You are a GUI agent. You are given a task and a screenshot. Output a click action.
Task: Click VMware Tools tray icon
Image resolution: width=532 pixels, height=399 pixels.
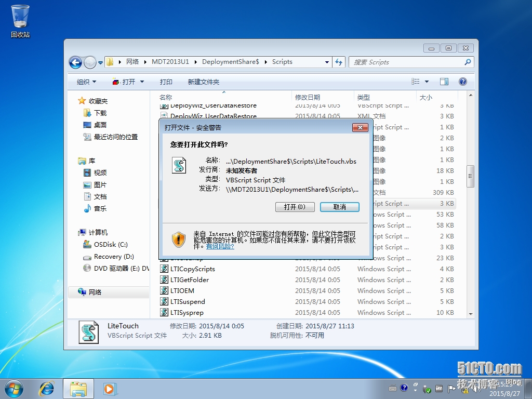438,389
